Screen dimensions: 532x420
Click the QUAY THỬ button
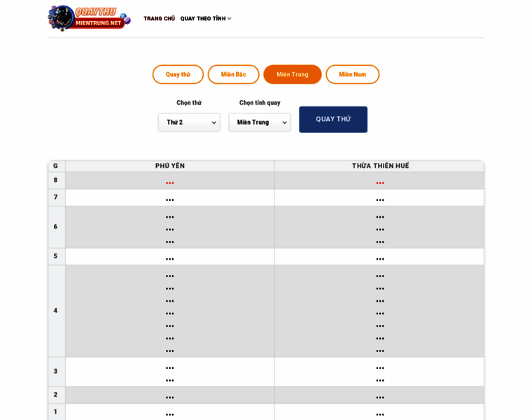pos(333,120)
